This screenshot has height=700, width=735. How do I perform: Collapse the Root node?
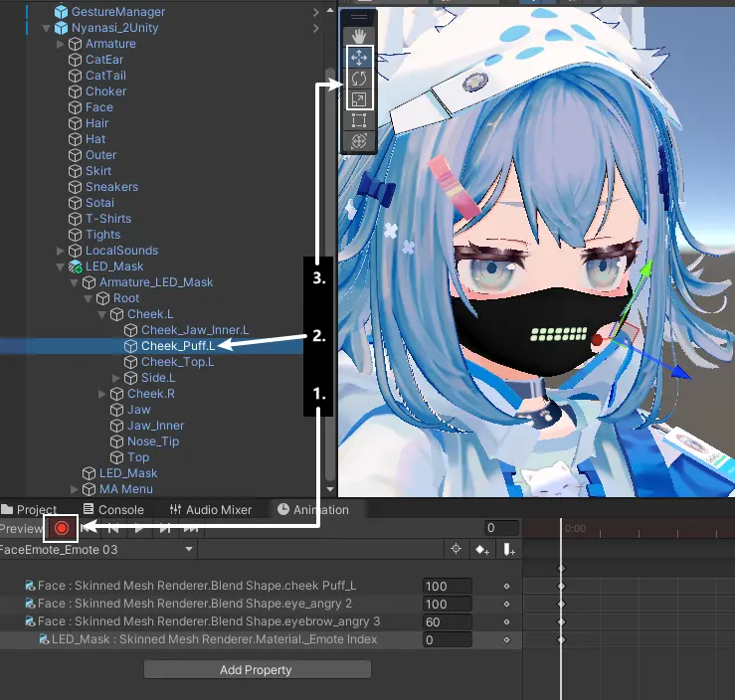(88, 298)
